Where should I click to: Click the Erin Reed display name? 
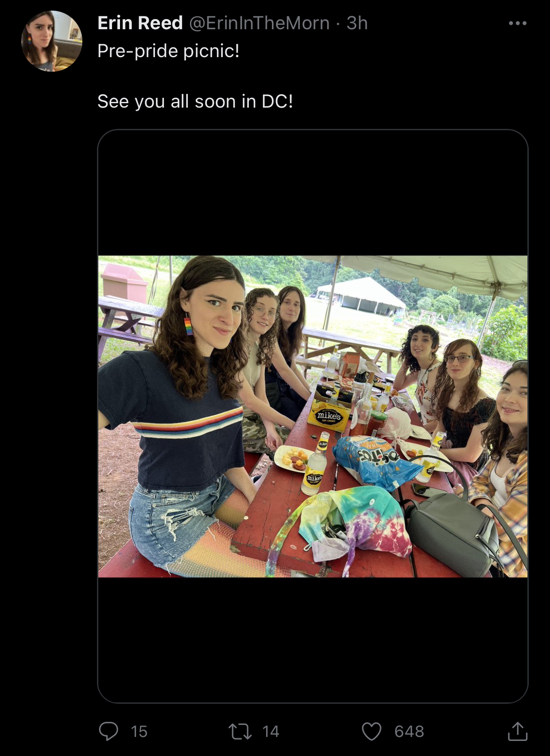tap(140, 23)
